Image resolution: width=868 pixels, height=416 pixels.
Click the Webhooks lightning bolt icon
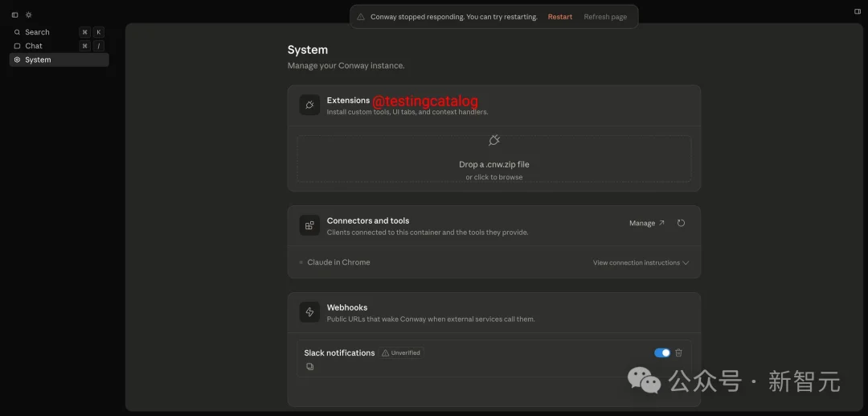point(309,312)
